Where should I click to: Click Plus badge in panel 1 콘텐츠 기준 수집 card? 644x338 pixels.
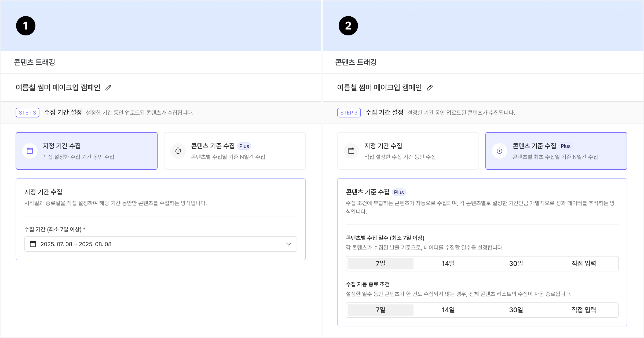point(244,146)
